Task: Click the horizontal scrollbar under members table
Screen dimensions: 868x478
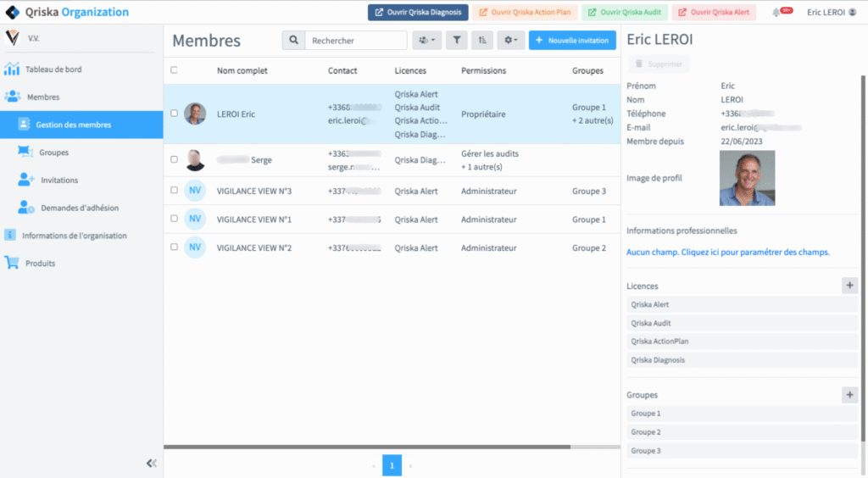Action: [x=367, y=447]
